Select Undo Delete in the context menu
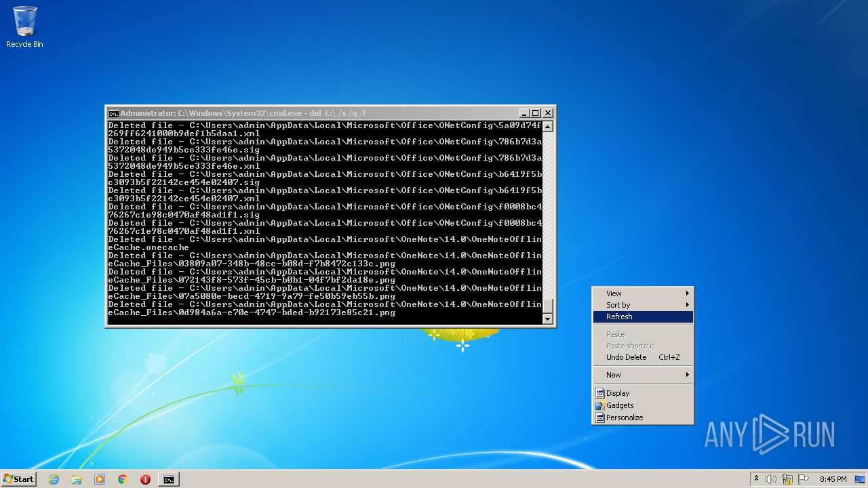The image size is (868, 488). click(x=643, y=357)
